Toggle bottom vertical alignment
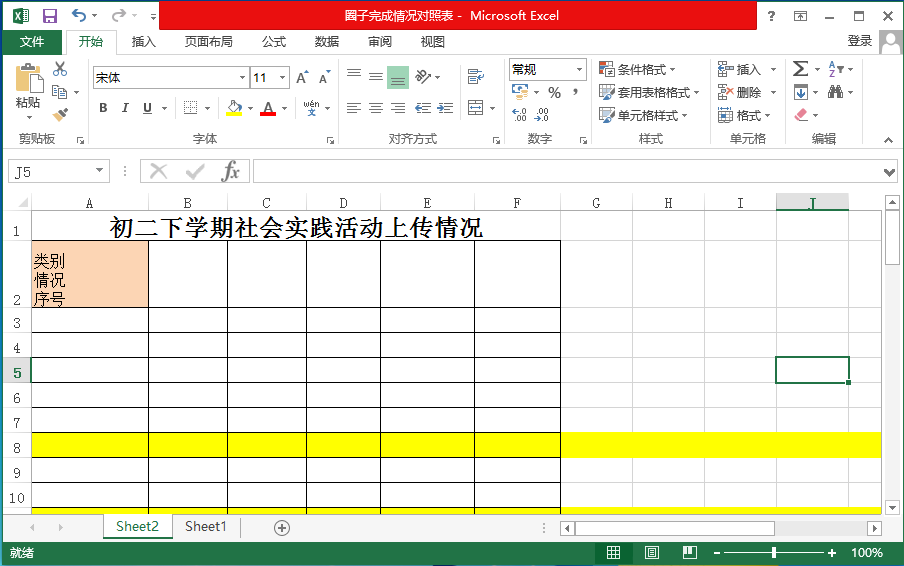Image resolution: width=904 pixels, height=566 pixels. 398,77
